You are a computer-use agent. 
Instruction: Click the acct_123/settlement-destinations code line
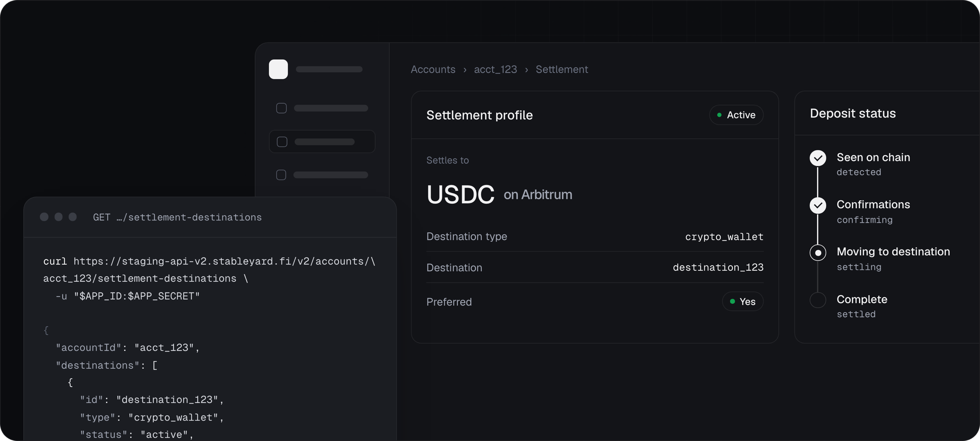coord(145,278)
